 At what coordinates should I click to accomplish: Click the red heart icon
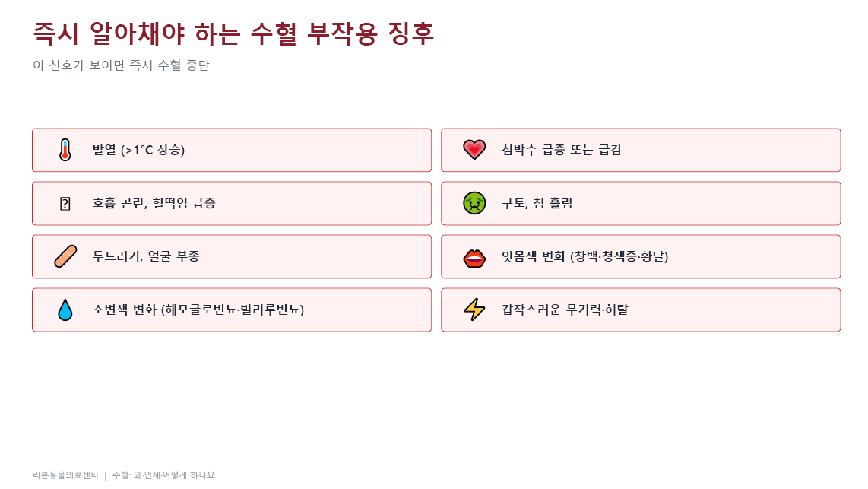point(474,150)
